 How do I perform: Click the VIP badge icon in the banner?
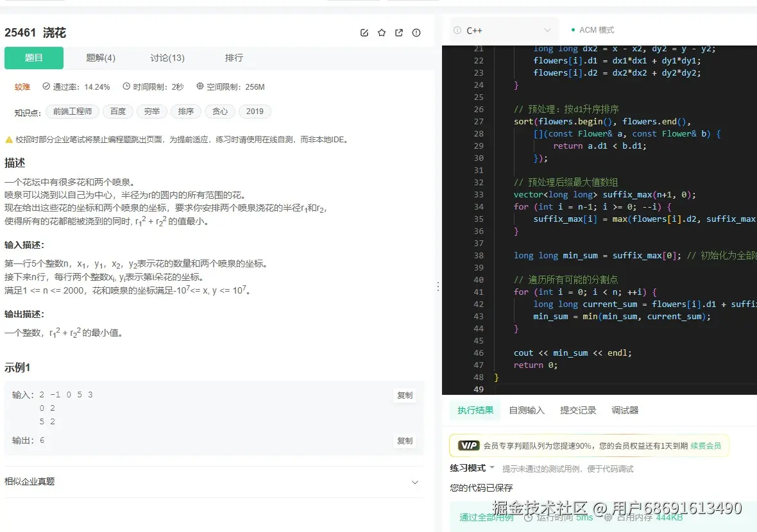coord(468,445)
